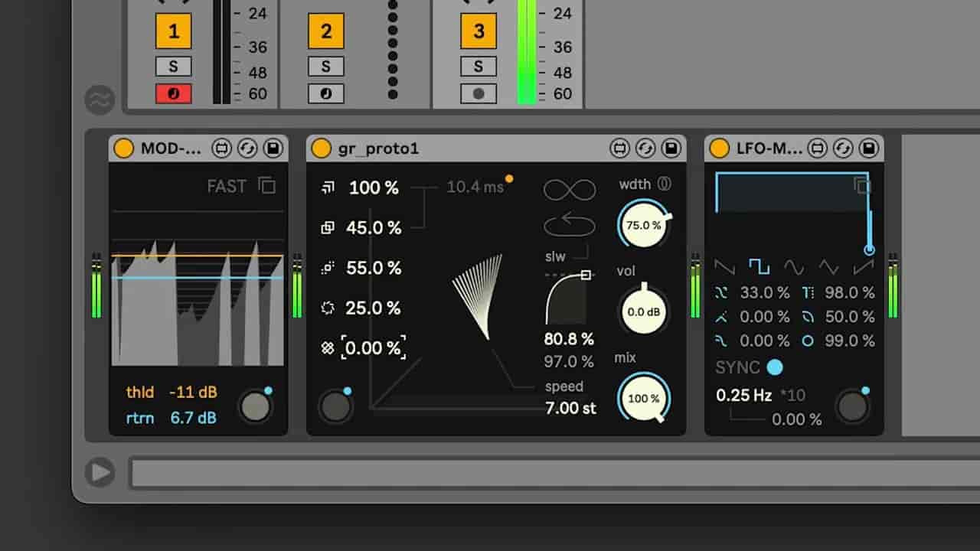Click the 80.8 % value

[x=569, y=338]
